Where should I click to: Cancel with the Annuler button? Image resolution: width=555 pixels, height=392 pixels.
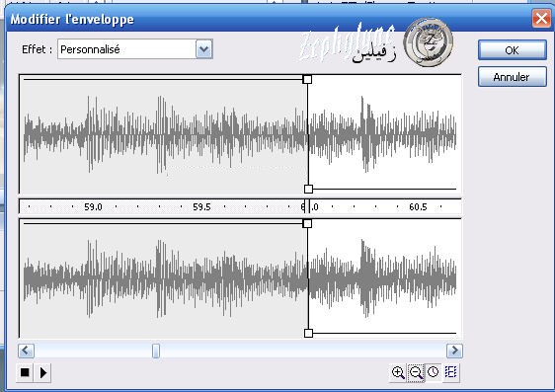coord(513,77)
